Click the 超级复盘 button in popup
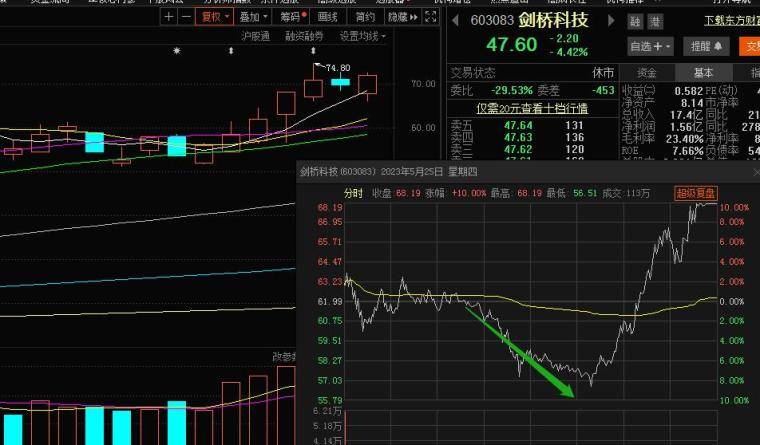760x445 pixels. click(x=696, y=193)
